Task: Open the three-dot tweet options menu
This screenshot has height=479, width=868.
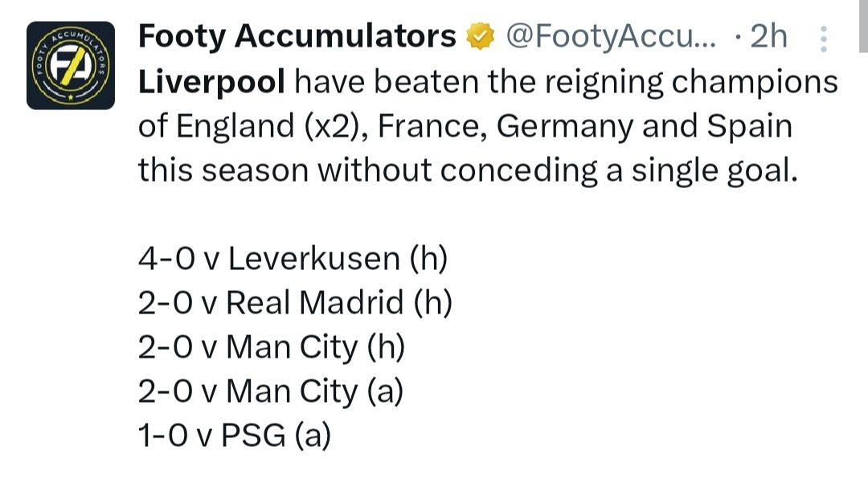Action: pyautogui.click(x=823, y=39)
